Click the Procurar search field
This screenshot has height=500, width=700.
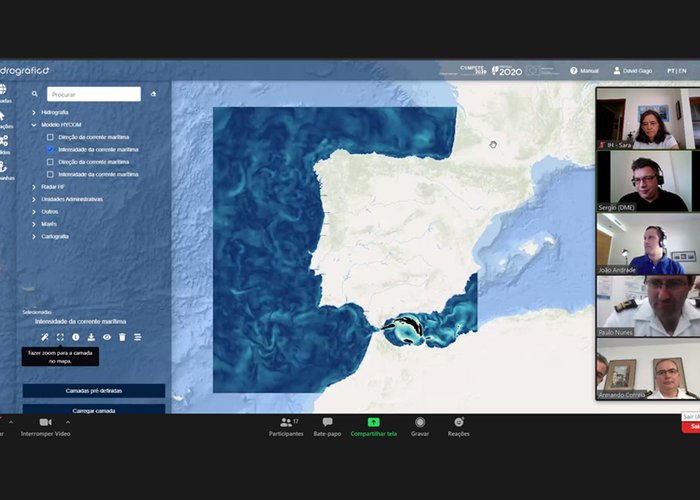tap(93, 94)
